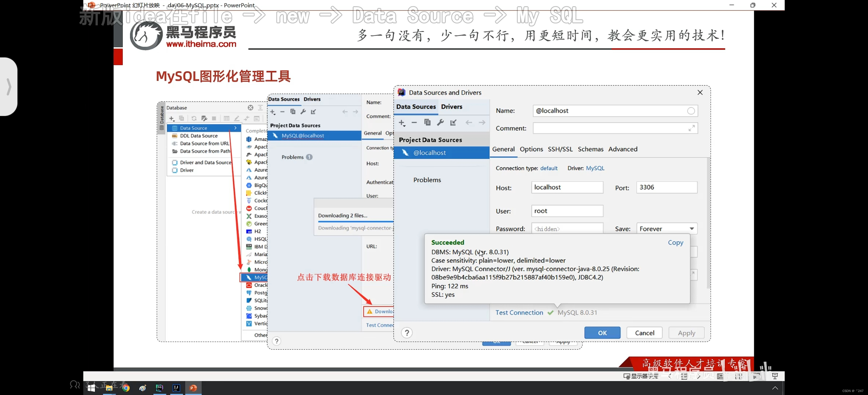
Task: Open IntelliJ IDEA from the Windows taskbar
Action: tap(176, 388)
